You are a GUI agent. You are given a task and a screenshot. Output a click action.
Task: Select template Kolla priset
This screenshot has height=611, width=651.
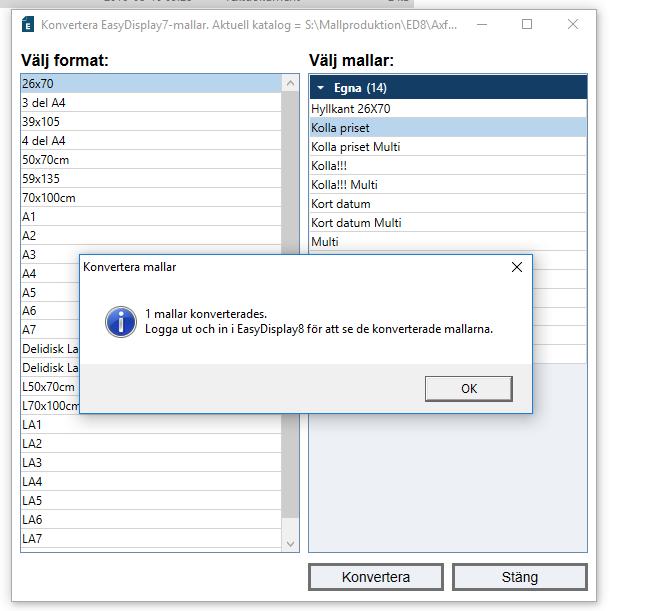point(448,127)
